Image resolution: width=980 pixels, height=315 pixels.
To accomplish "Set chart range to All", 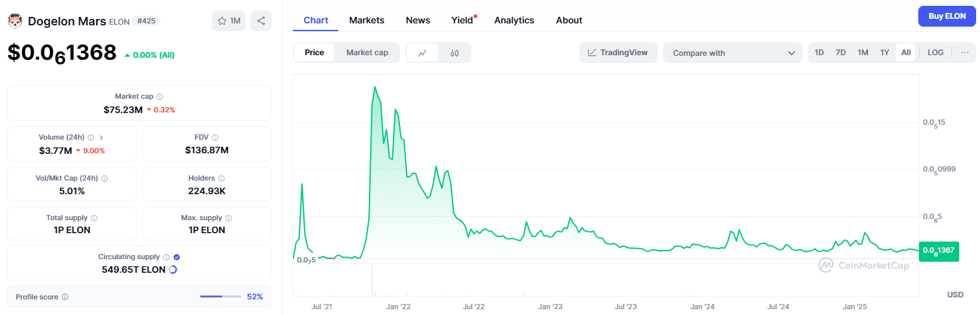I will click(x=905, y=53).
